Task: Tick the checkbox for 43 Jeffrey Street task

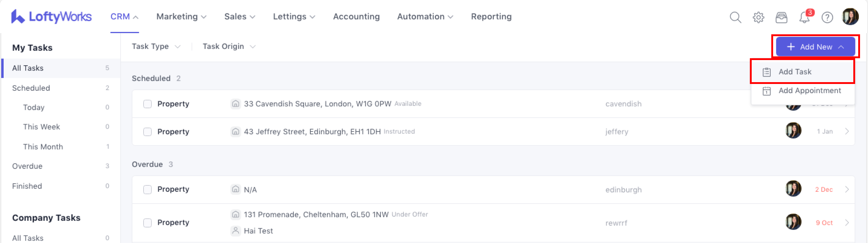Action: tap(147, 132)
